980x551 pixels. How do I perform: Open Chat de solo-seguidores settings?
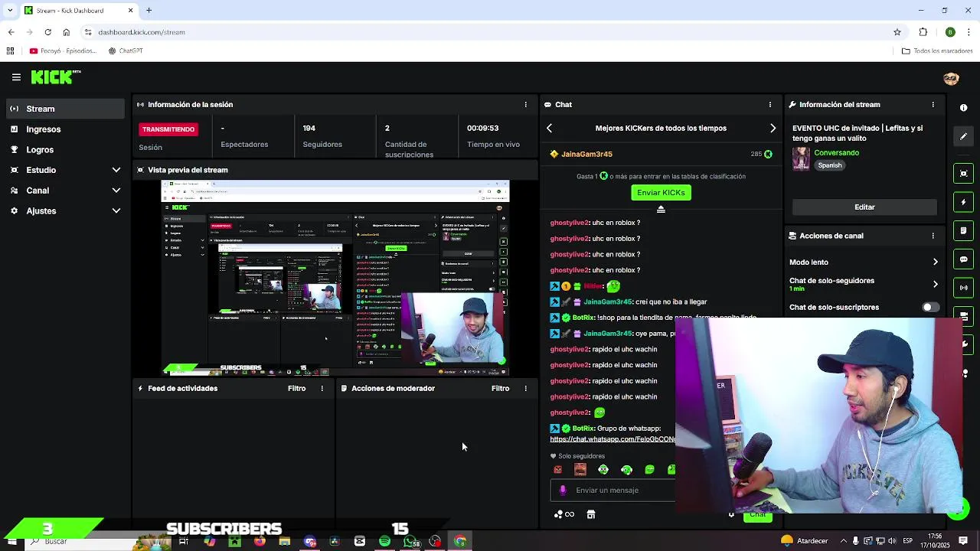click(x=864, y=284)
